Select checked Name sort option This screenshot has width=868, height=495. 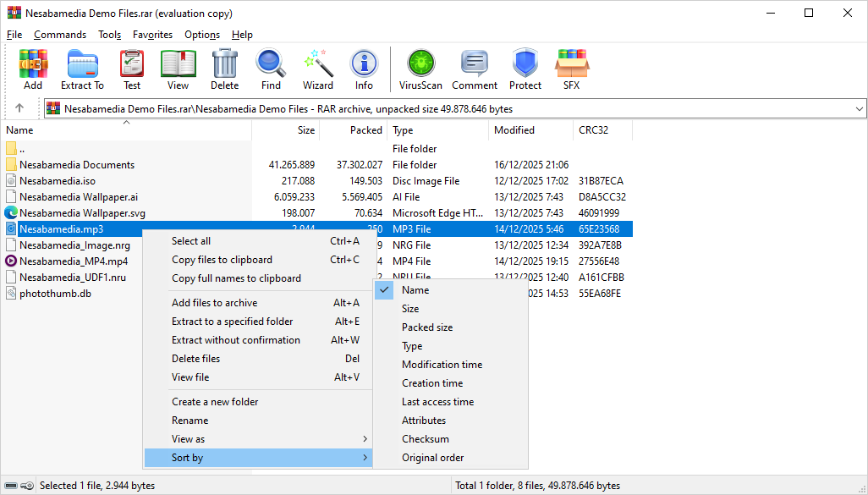tap(415, 290)
